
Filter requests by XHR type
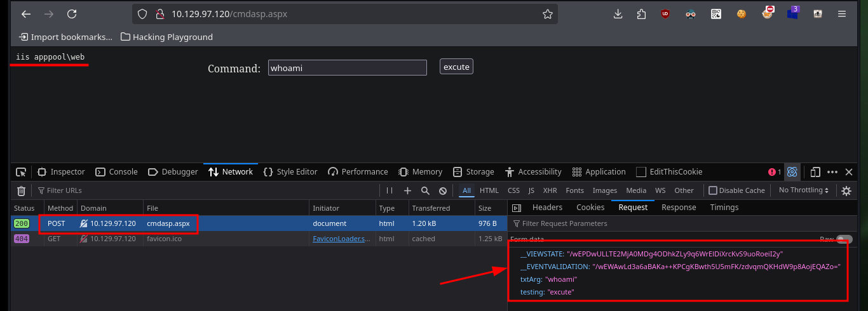click(550, 190)
